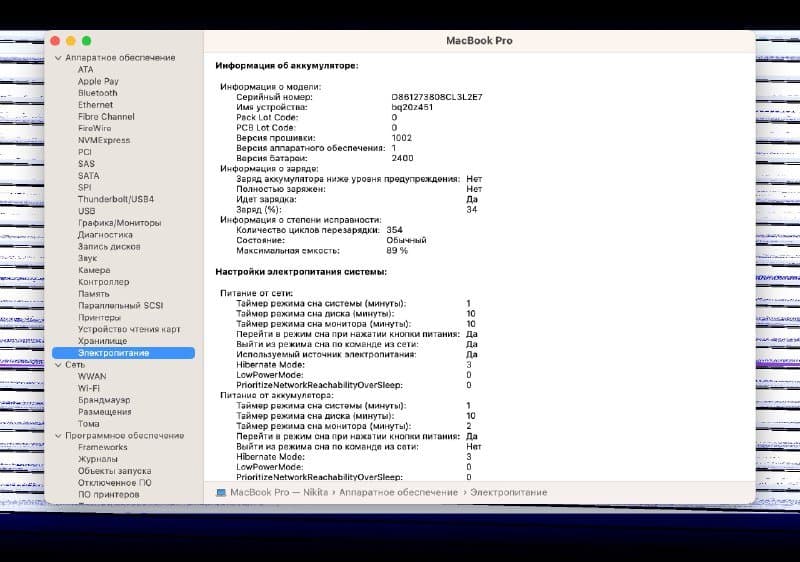Click Информация о заряде label
Screen dimensions: 800x562
pyautogui.click(x=269, y=169)
